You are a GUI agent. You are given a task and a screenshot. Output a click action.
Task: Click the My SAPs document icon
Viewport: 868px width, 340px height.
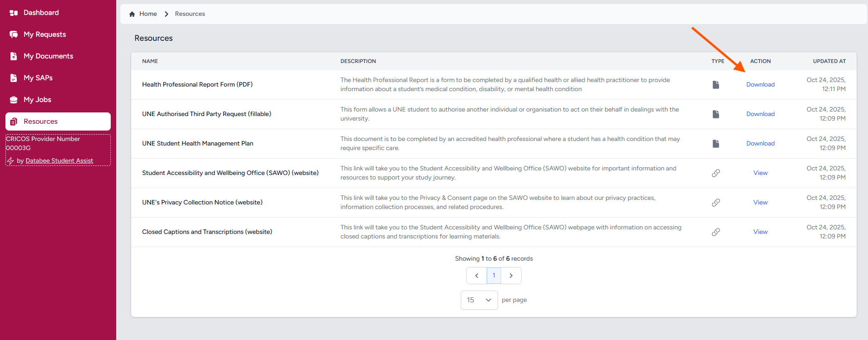tap(14, 78)
